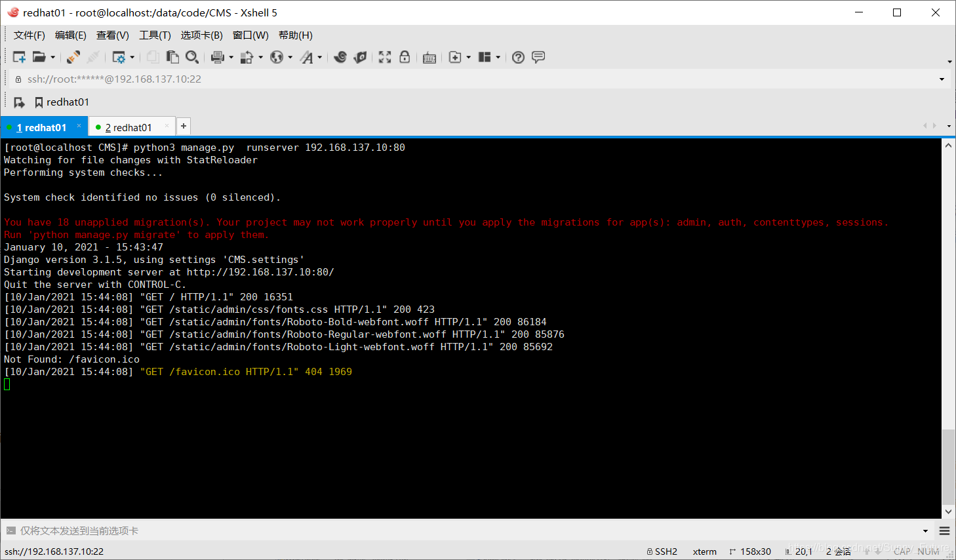Click the Copy icon in toolbar
Screen dimensions: 956x560
click(153, 57)
